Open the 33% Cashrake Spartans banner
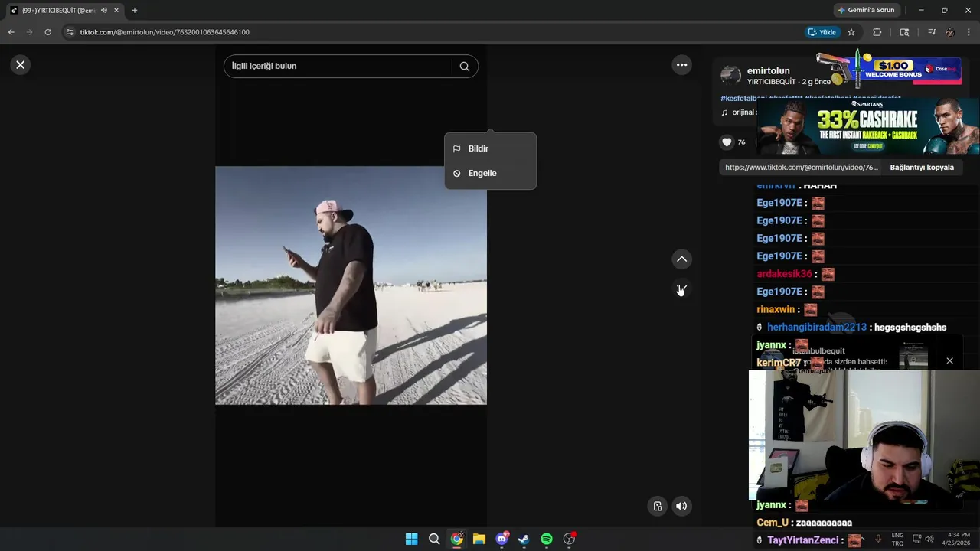980x551 pixels. point(868,127)
